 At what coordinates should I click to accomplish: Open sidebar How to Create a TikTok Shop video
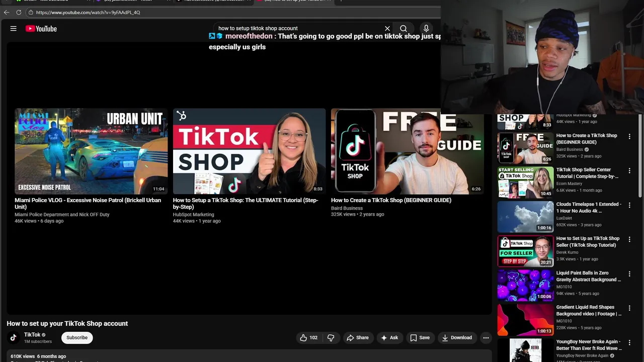[x=587, y=139]
